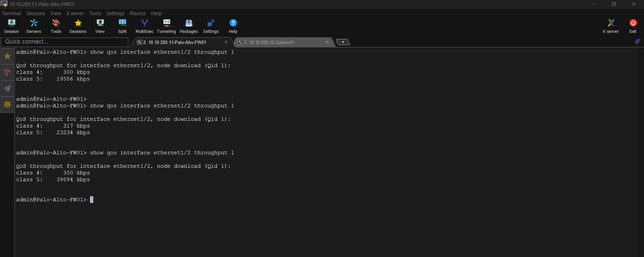
Task: Open the sidebar tools knife icon
Action: 7,72
